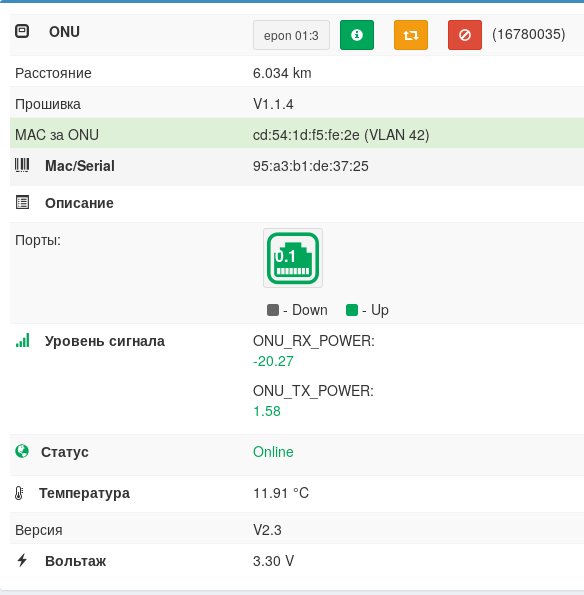
Task: Click the Температура thermometer icon
Action: coord(19,493)
